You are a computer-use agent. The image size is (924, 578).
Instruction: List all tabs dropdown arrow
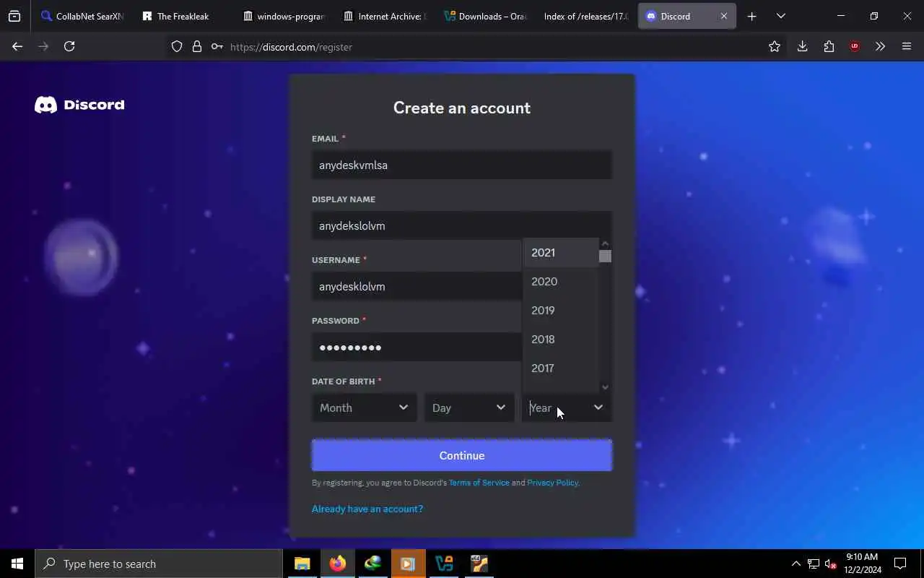click(780, 16)
